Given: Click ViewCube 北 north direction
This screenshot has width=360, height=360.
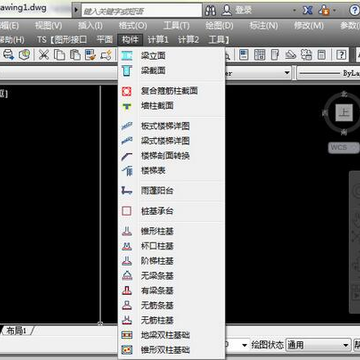Looking at the screenshot, I should (x=345, y=94).
